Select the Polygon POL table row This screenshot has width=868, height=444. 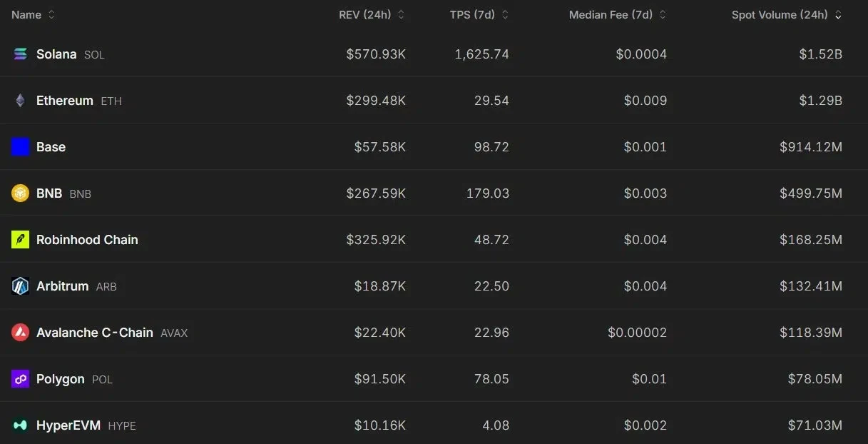pos(434,379)
